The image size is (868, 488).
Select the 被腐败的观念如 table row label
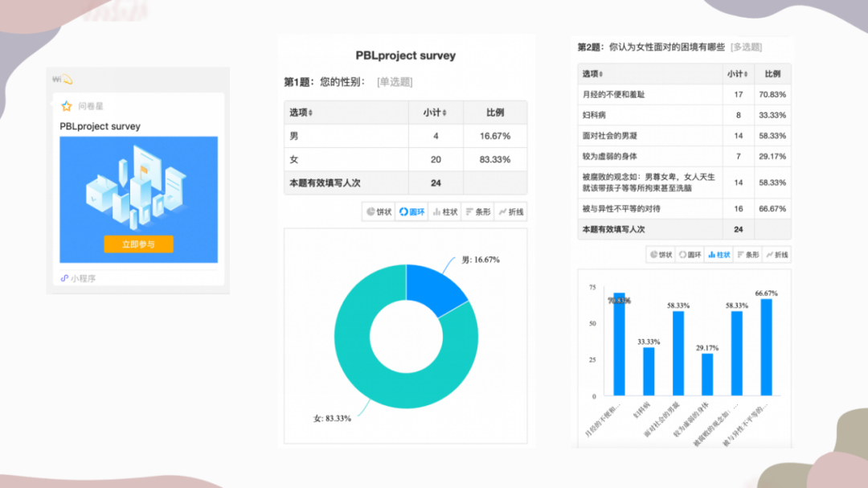click(x=649, y=182)
